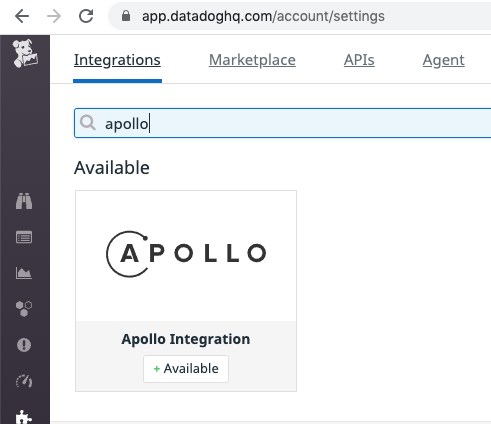Reload the page with refresh icon
Image resolution: width=491 pixels, height=424 pixels.
[86, 16]
